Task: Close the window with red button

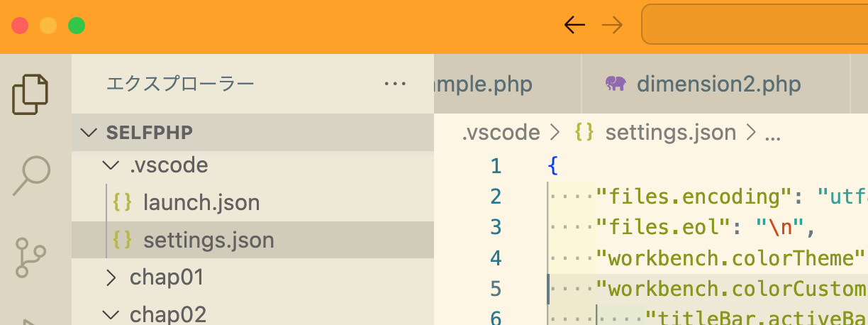Action: pyautogui.click(x=20, y=26)
